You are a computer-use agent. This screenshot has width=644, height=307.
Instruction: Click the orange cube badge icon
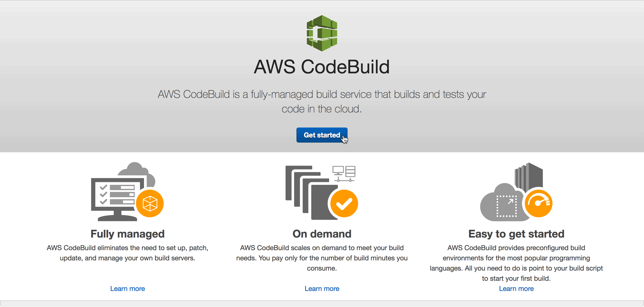[150, 203]
